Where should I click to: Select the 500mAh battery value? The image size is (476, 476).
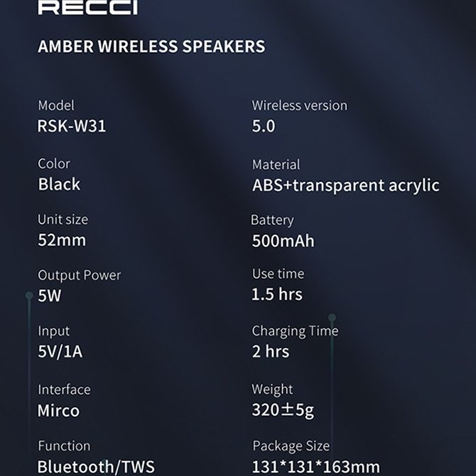[283, 241]
